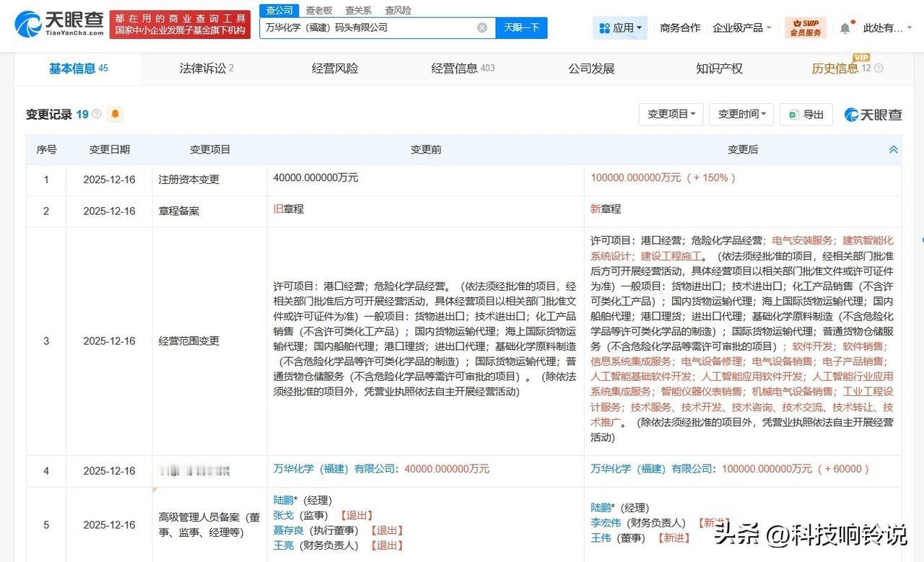This screenshot has height=562, width=924.
Task: Open the 商务合作 link
Action: [x=680, y=28]
